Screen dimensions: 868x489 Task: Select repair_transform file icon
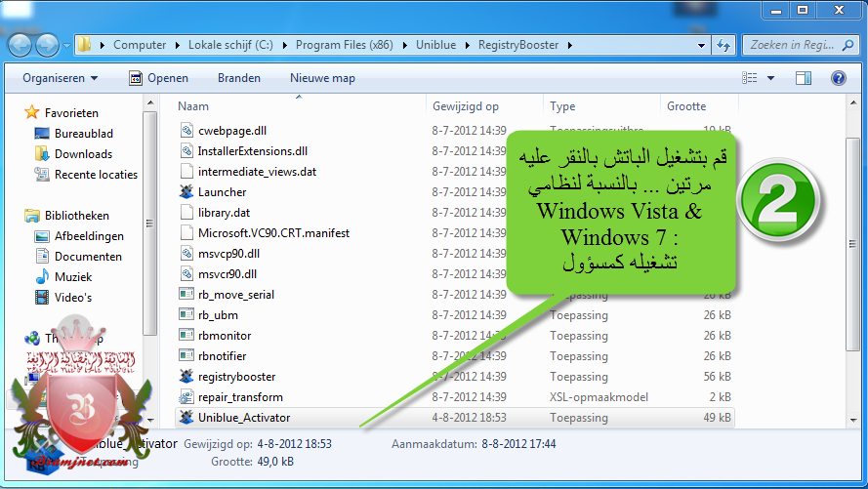point(186,396)
